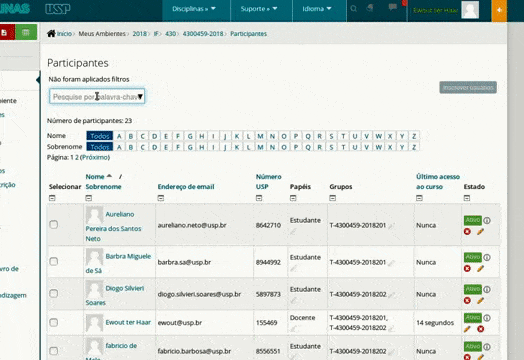Click the USP logo in header
The width and height of the screenshot is (524, 360).
coord(57,9)
